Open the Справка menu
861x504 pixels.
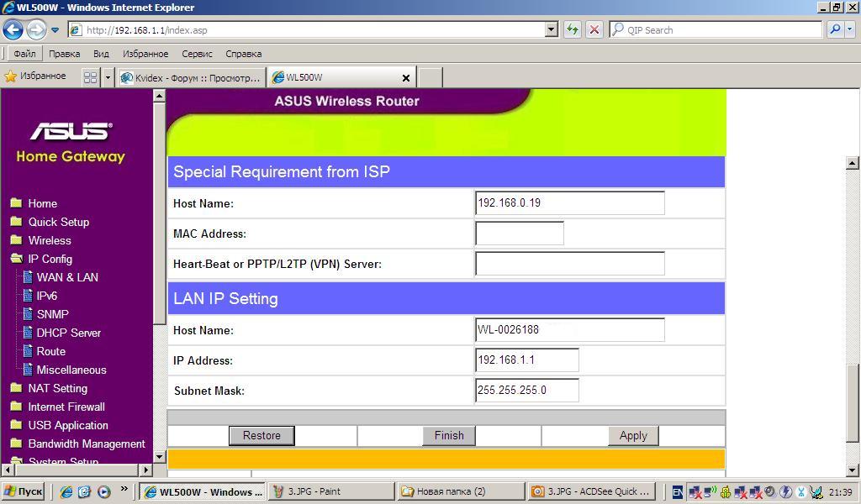[243, 54]
